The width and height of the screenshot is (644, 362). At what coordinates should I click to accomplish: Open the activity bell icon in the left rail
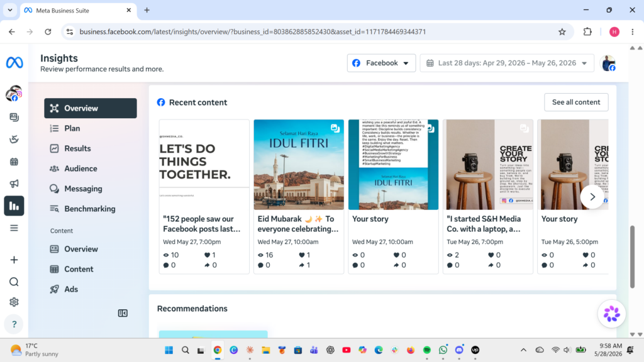(x=14, y=140)
